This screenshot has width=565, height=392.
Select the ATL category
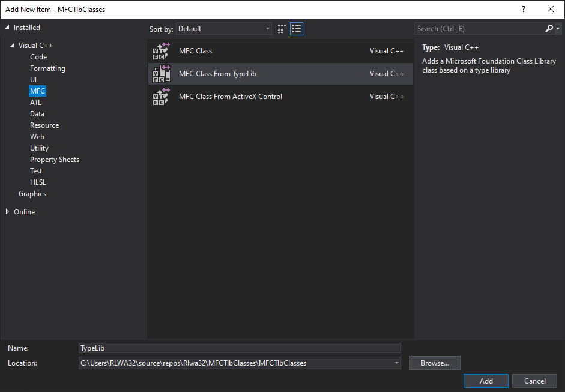tap(35, 103)
